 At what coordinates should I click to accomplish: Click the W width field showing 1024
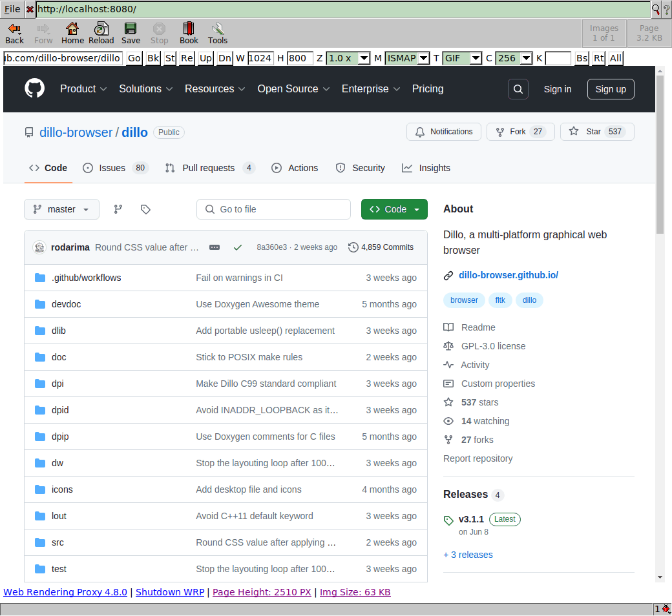tap(260, 58)
